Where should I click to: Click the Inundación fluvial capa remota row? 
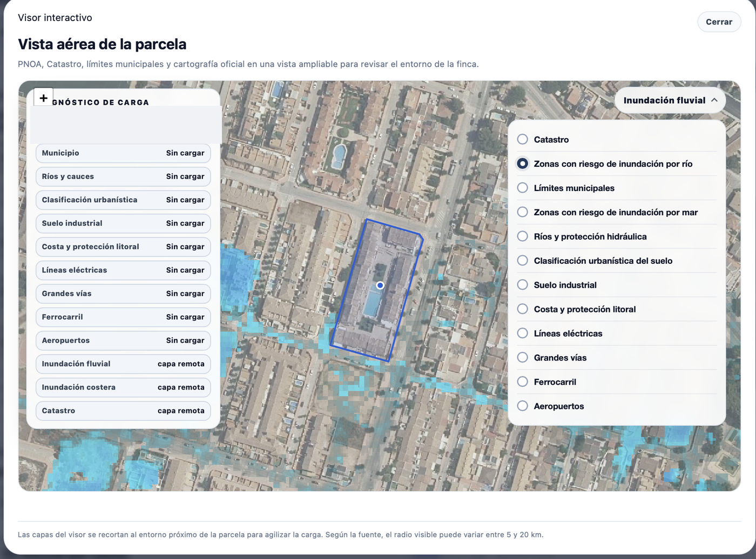pos(123,364)
